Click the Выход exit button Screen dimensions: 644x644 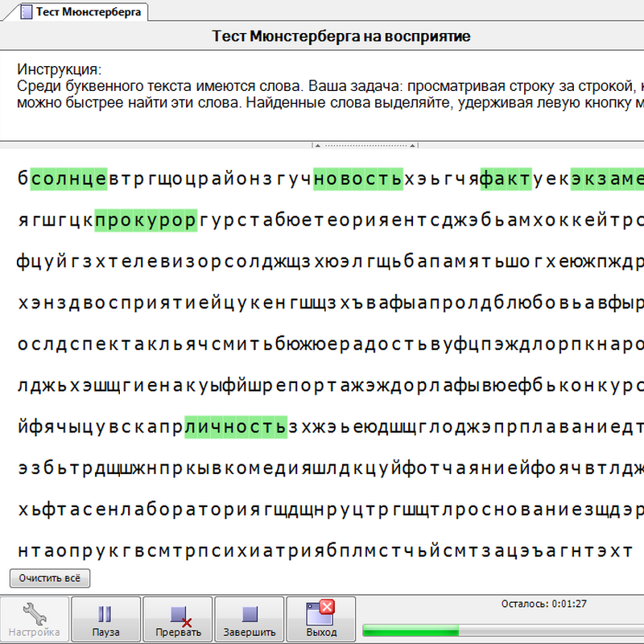click(321, 620)
